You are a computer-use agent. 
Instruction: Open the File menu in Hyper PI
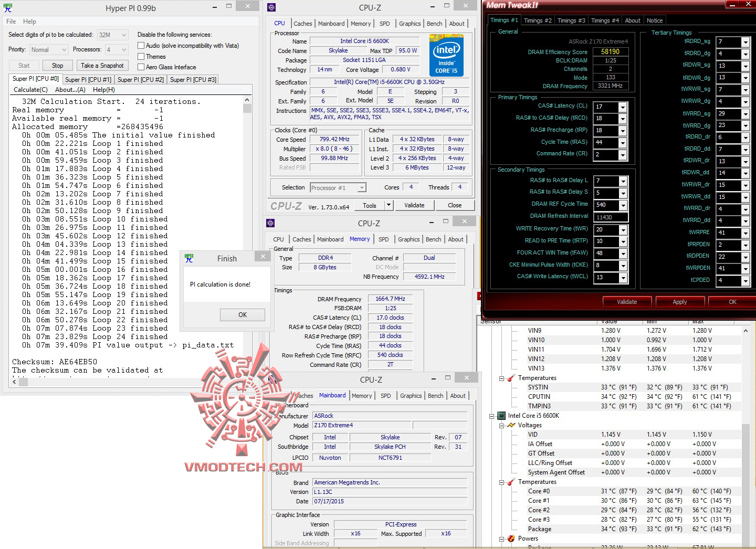click(x=11, y=22)
